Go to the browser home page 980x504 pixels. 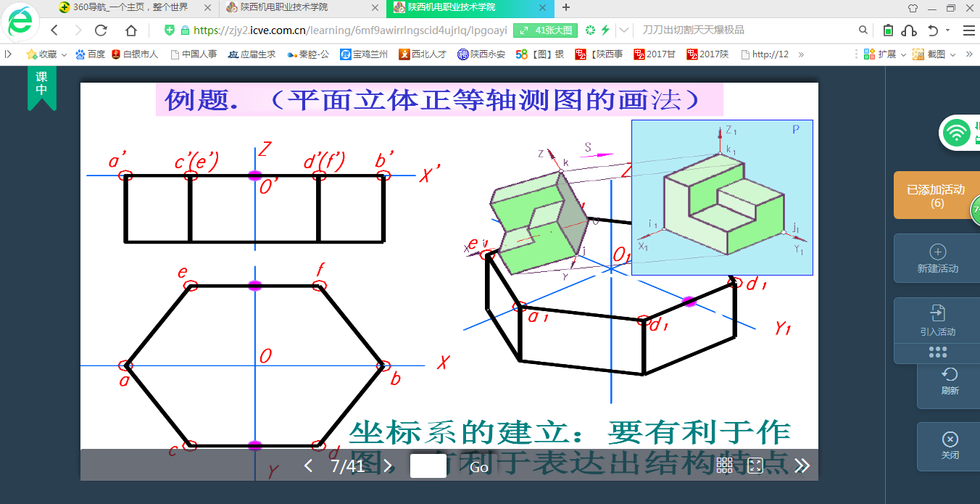click(130, 30)
